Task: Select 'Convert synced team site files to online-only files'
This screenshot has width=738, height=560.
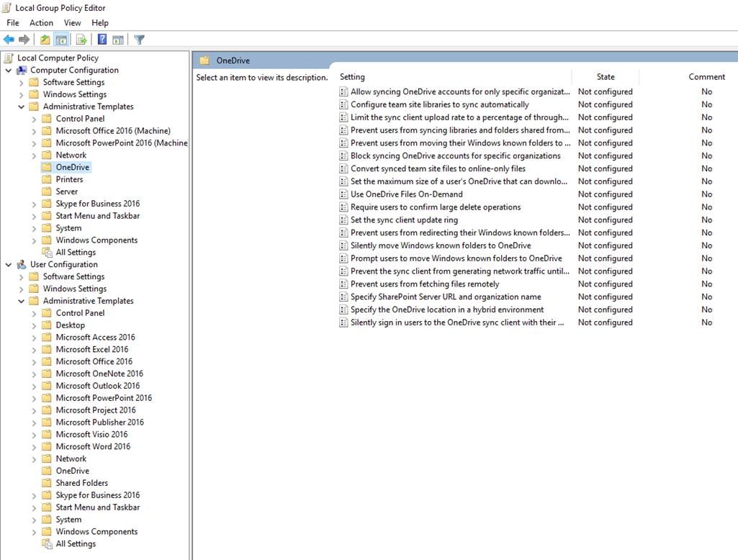Action: [438, 168]
